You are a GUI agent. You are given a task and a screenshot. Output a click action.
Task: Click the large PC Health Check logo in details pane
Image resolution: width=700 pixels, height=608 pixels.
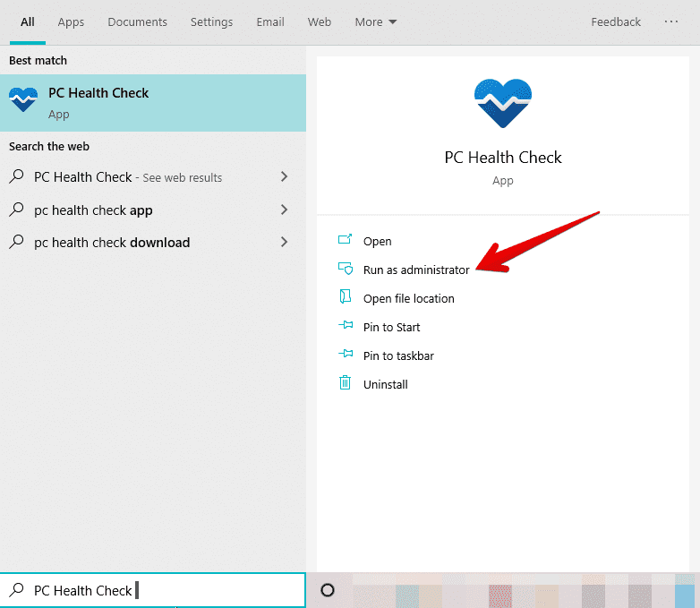pos(503,103)
